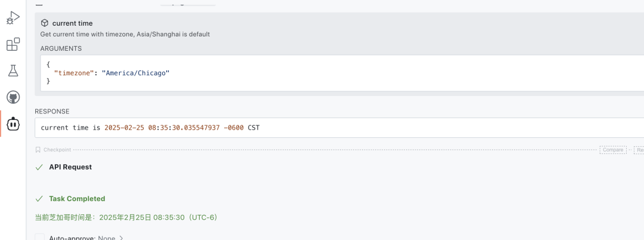Click the "current time" tool title

pos(72,23)
